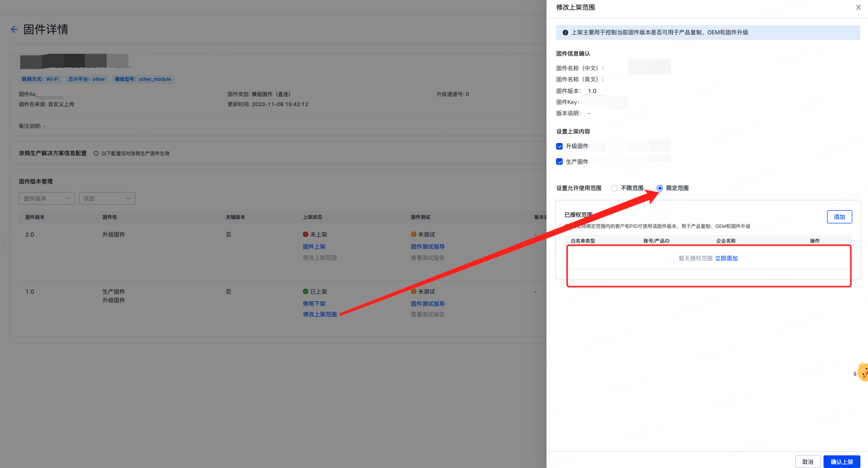Open the 固件版本 filter dropdown

(47, 199)
